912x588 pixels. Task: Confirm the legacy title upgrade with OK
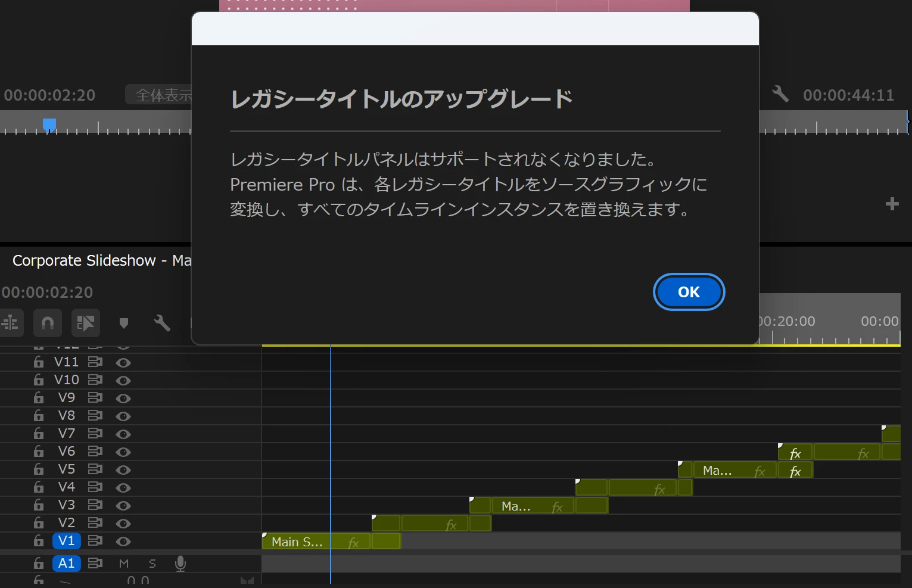point(689,292)
